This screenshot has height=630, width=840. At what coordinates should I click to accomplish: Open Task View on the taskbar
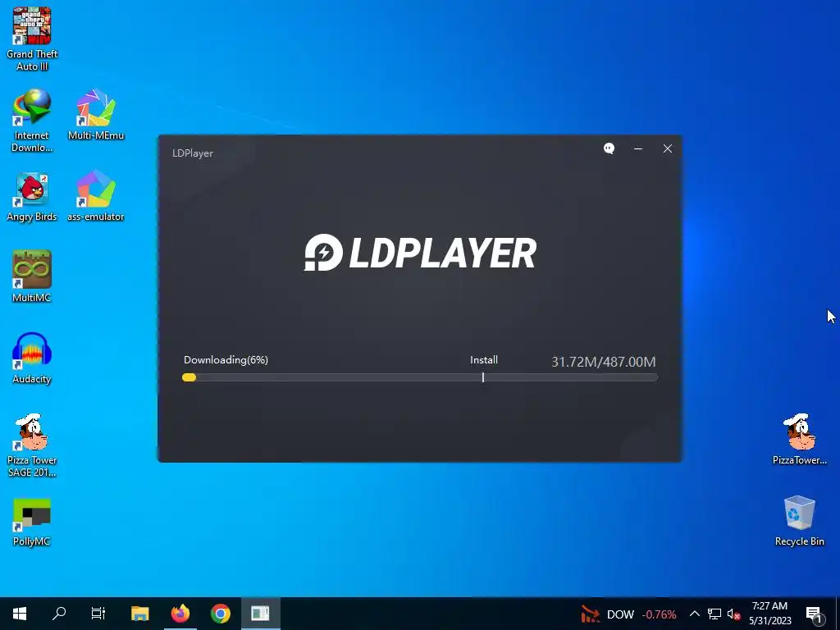(98, 614)
